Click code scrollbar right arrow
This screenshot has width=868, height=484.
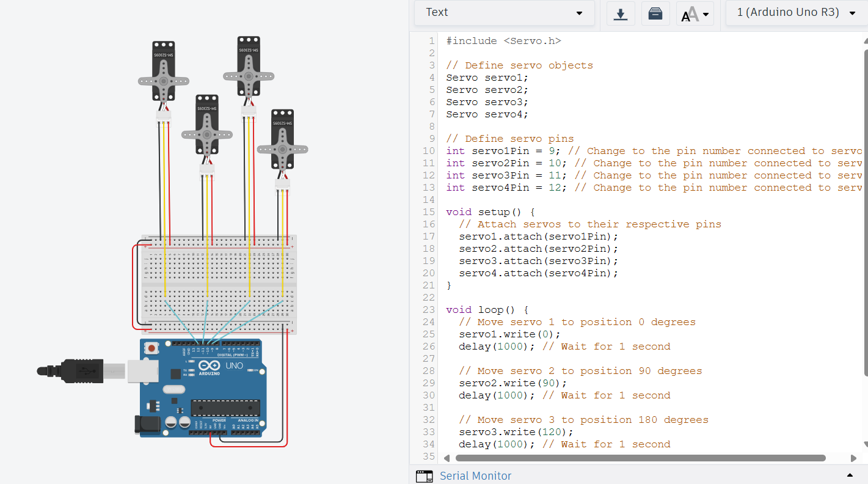pyautogui.click(x=853, y=458)
